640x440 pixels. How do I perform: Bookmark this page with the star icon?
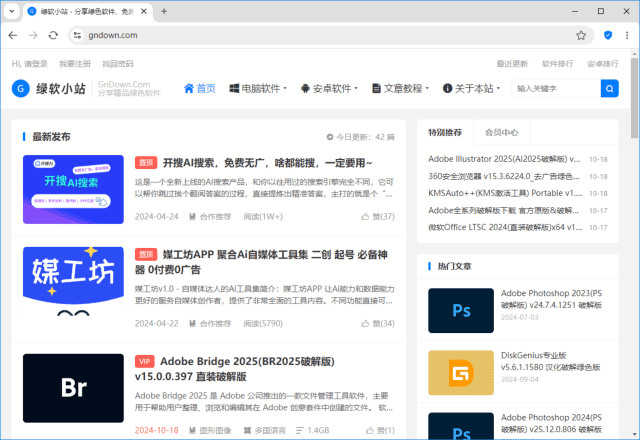coord(581,35)
